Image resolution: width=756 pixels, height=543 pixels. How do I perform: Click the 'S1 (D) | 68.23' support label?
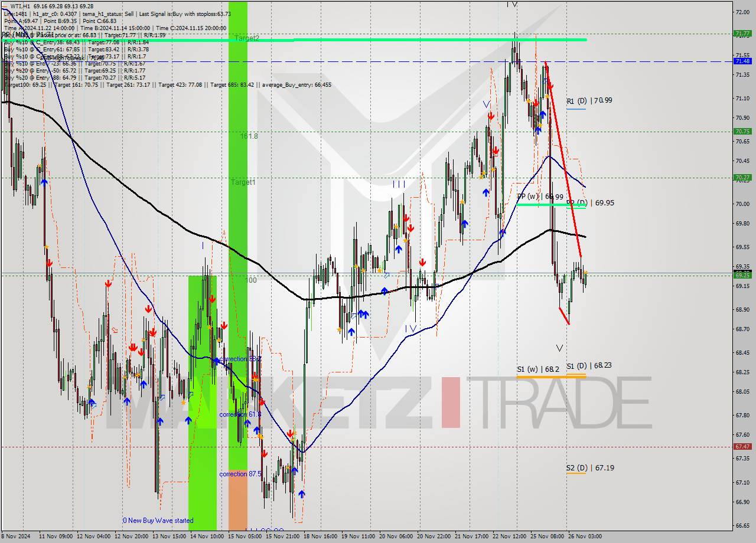(x=589, y=365)
